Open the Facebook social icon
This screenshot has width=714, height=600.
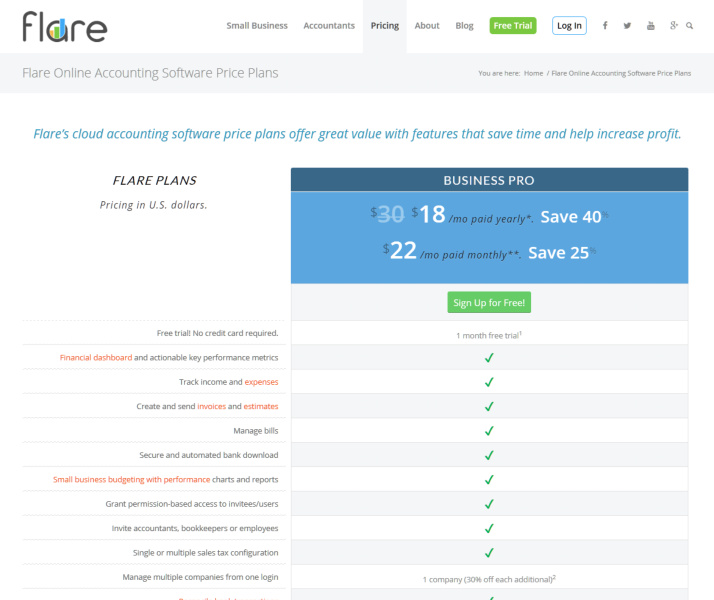[x=605, y=25]
